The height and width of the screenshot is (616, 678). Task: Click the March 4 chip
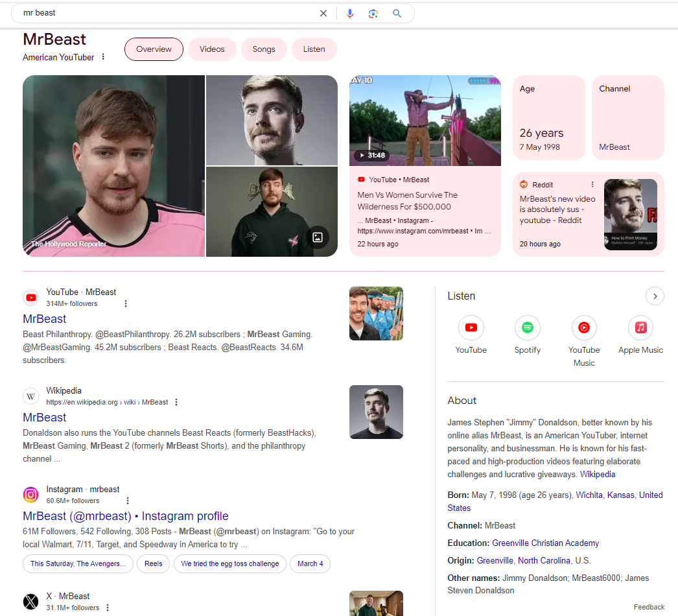point(310,563)
